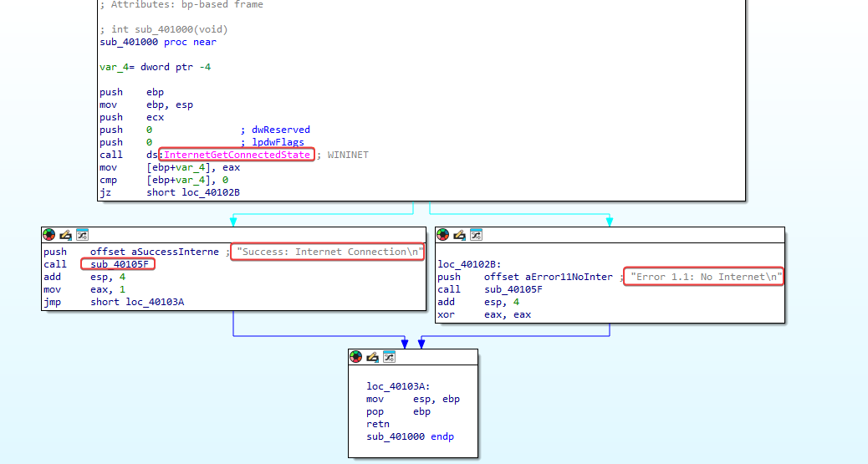Click sub_40105F call in Success block
Image resolution: width=868 pixels, height=464 pixels.
[120, 264]
